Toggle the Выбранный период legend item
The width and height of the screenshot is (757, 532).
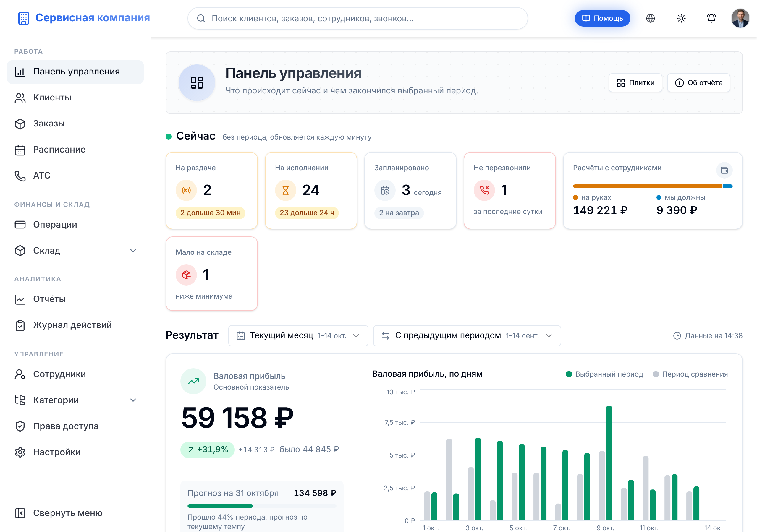point(604,374)
